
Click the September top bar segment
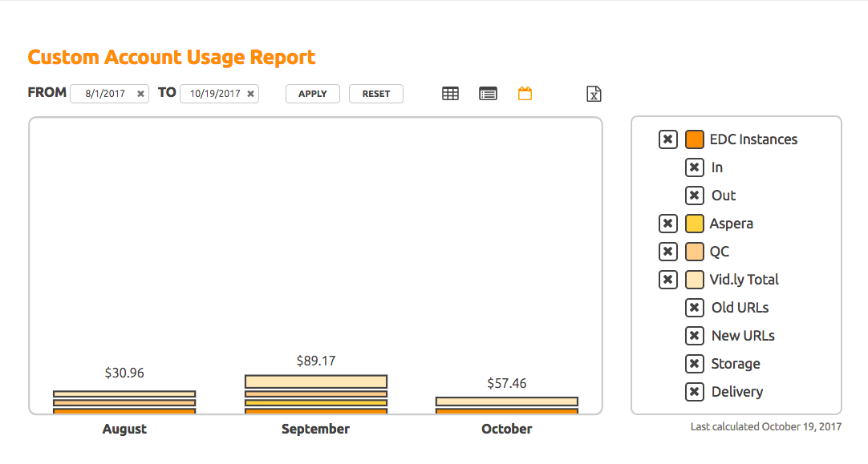point(316,381)
